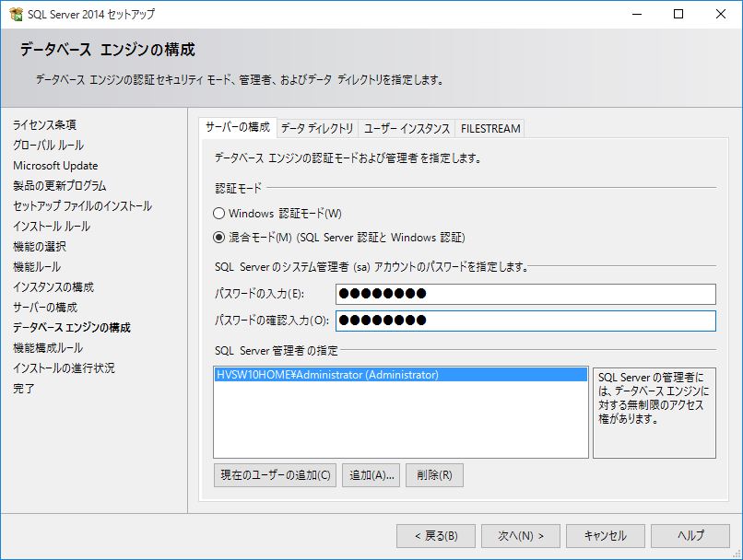Image resolution: width=743 pixels, height=560 pixels.
Task: Switch to the FILESTREAM tab
Action: (490, 128)
